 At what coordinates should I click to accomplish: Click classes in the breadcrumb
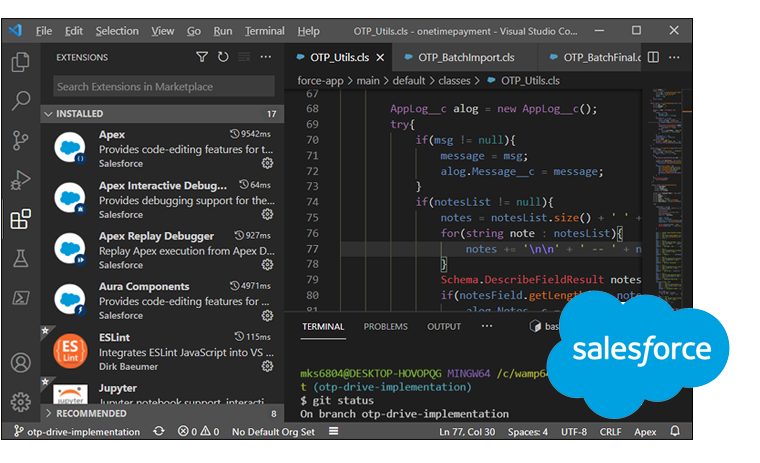(454, 80)
